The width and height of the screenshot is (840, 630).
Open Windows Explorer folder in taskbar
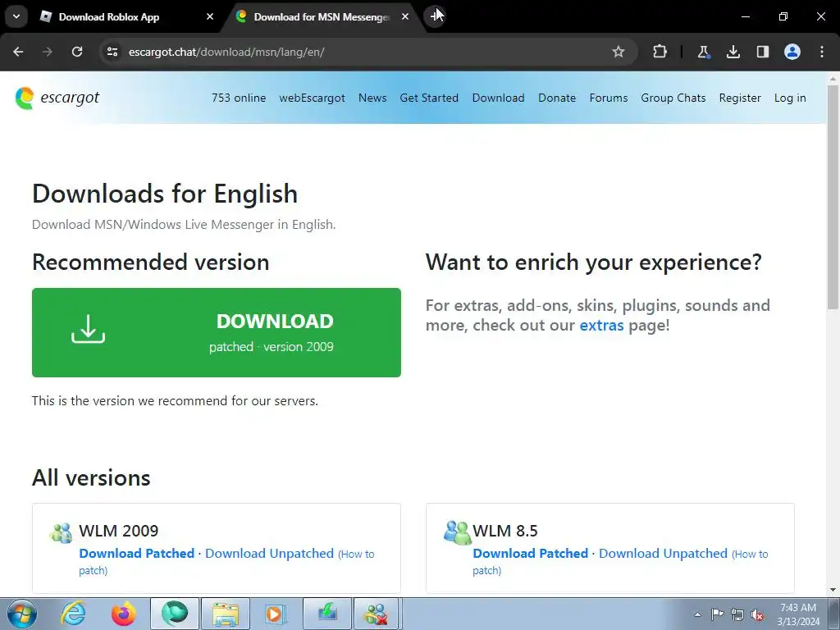tap(226, 614)
